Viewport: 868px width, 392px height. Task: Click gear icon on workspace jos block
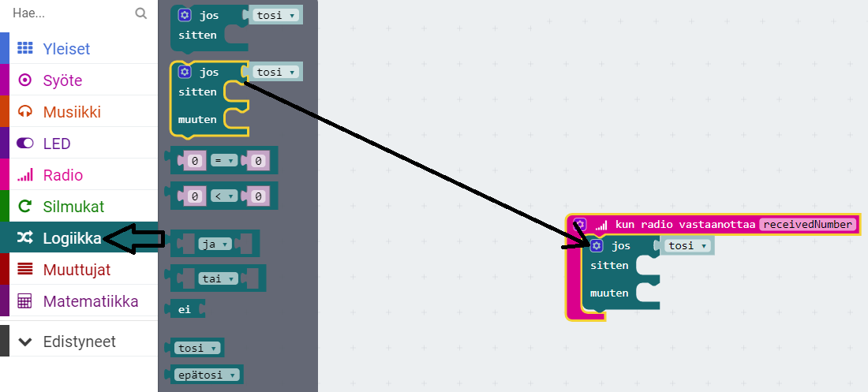(597, 246)
